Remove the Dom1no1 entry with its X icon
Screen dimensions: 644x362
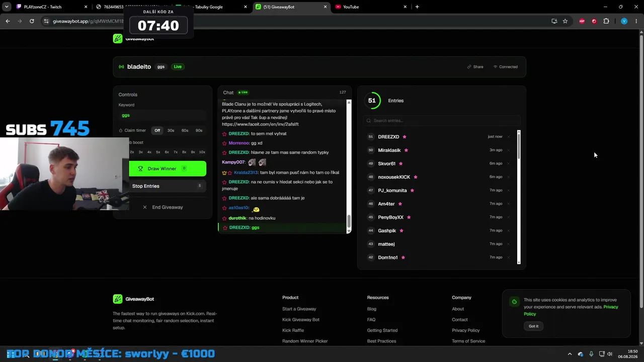(508, 257)
